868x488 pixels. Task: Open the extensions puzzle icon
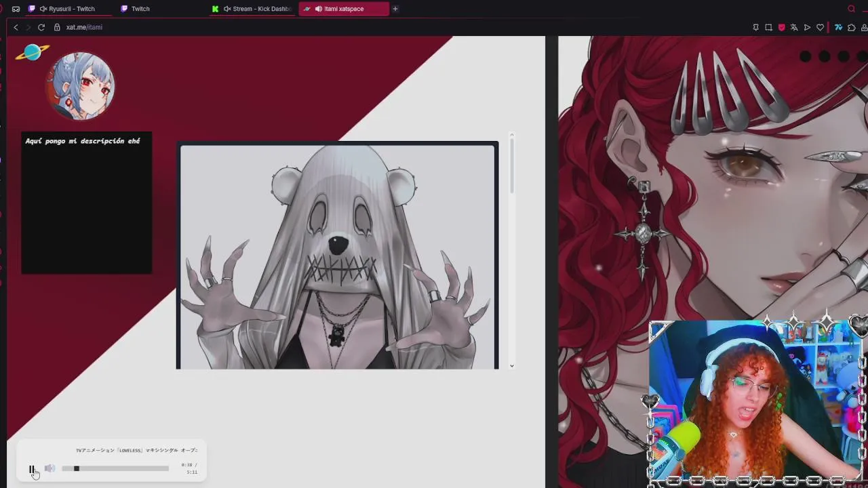coord(851,27)
